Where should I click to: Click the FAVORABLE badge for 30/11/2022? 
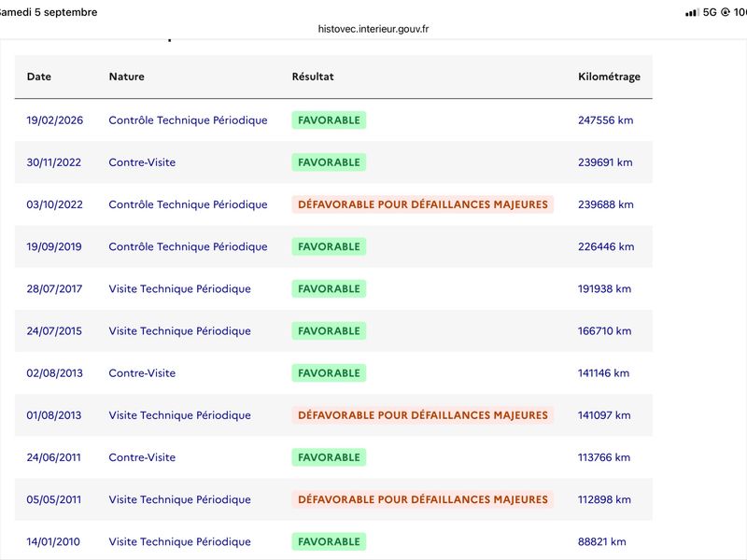point(330,162)
